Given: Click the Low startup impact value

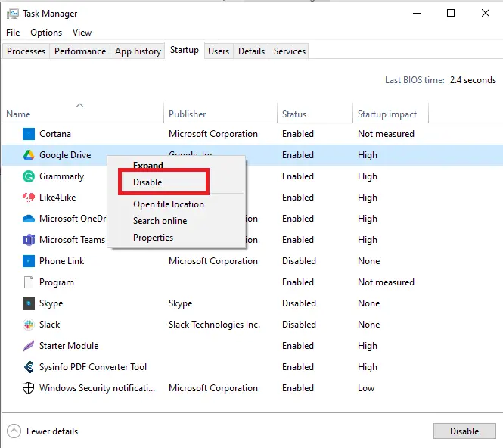Looking at the screenshot, I should 366,388.
